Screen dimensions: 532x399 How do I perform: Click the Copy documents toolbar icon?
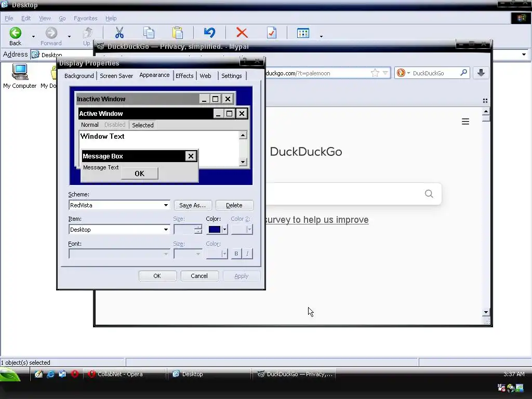[149, 33]
